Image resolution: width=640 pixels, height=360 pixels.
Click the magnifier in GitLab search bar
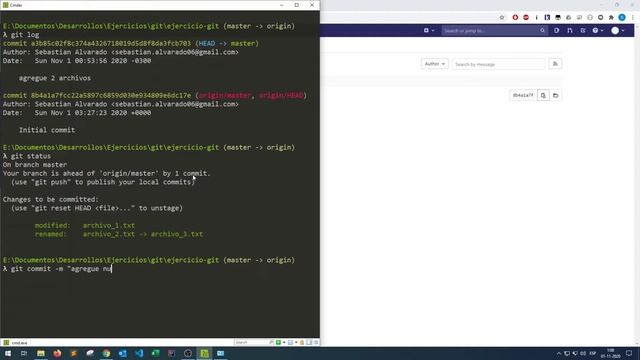542,31
